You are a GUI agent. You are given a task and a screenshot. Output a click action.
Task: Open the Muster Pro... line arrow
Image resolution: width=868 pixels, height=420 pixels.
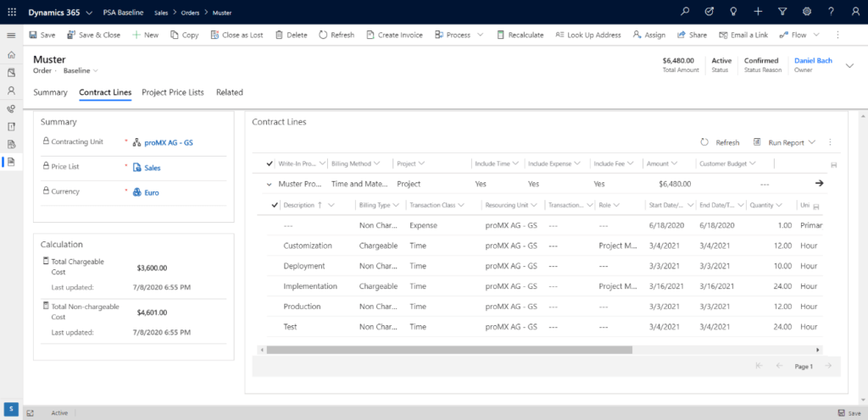point(820,184)
